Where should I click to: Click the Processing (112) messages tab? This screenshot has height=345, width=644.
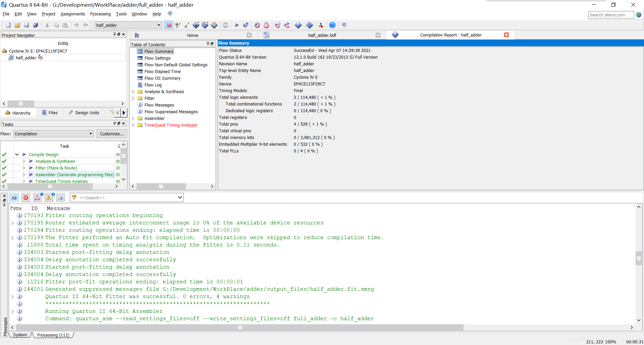click(53, 335)
